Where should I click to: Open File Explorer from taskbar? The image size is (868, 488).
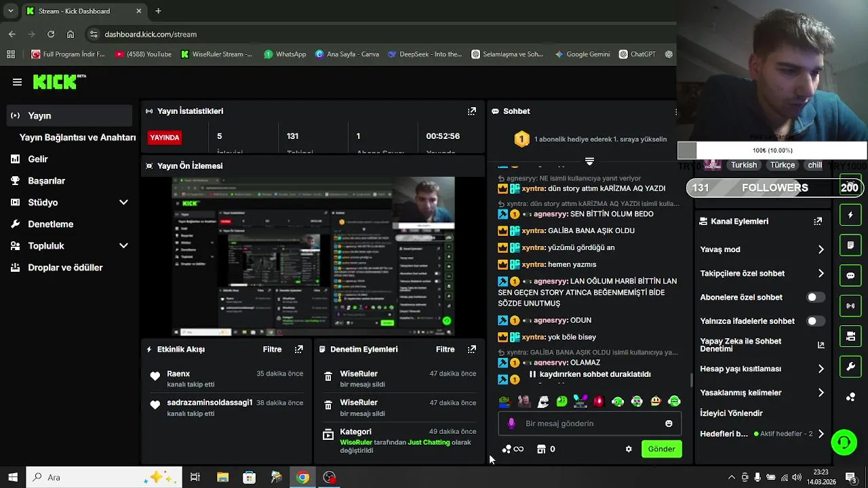(x=222, y=477)
